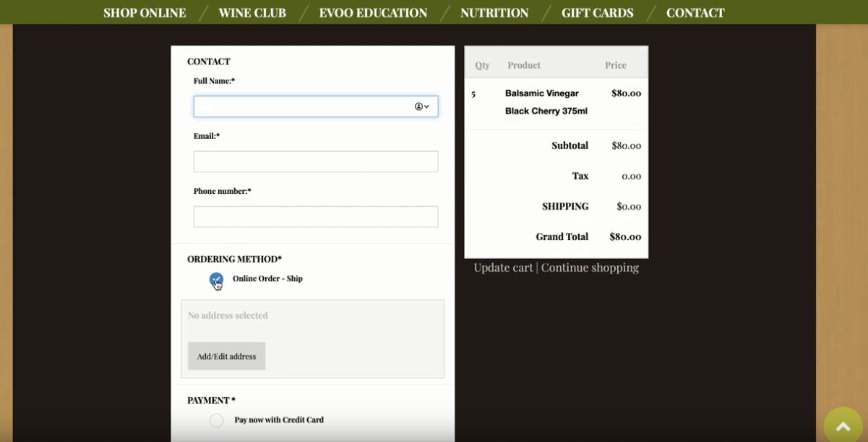Click the autofill contact icon in Full Name

(x=422, y=106)
